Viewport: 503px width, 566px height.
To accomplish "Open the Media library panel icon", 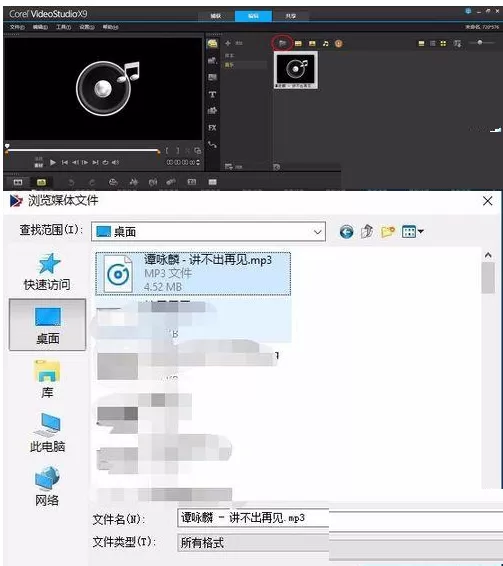I will (212, 44).
